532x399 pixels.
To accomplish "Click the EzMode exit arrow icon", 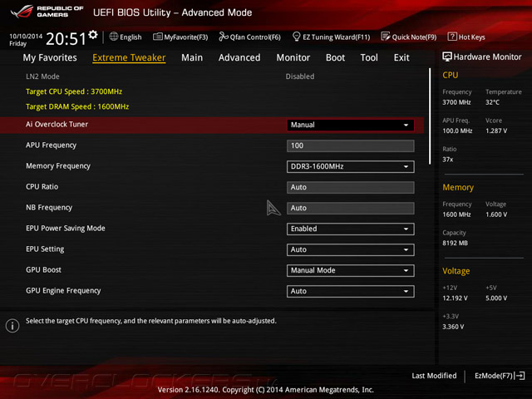I will (520, 376).
